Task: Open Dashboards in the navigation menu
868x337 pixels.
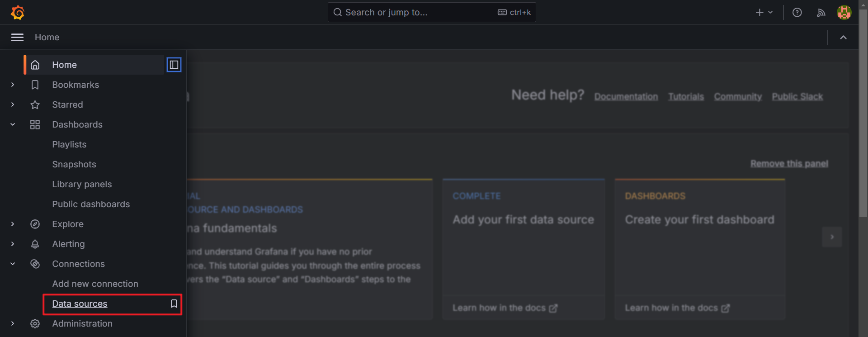Action: (x=77, y=124)
